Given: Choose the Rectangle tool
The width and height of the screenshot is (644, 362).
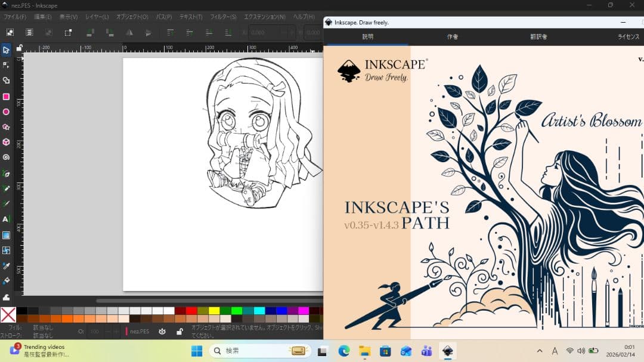Looking at the screenshot, I should click(6, 96).
